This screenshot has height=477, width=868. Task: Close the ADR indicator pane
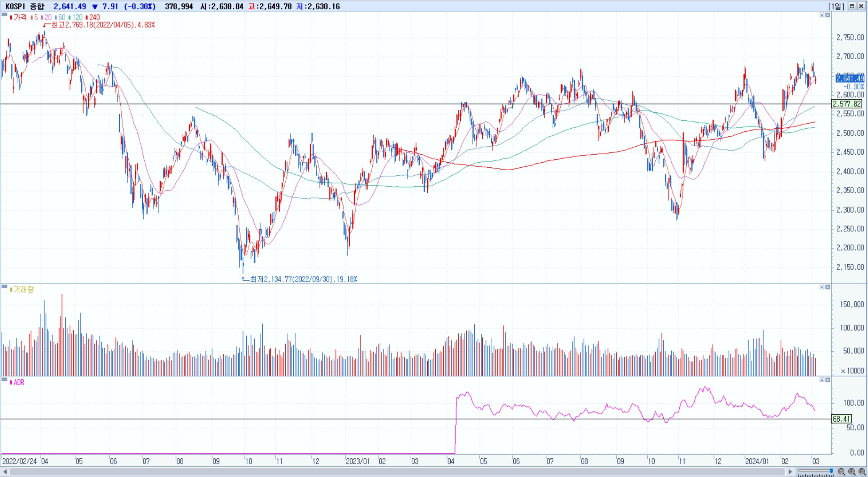coord(828,380)
